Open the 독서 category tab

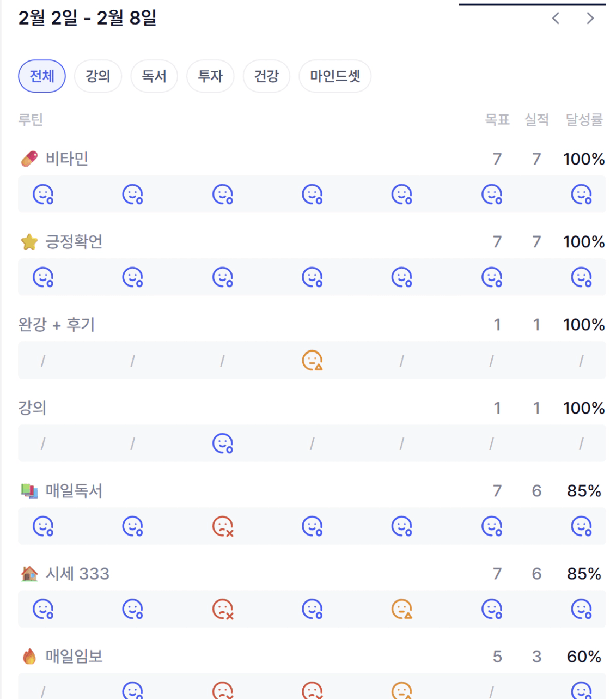(x=154, y=76)
